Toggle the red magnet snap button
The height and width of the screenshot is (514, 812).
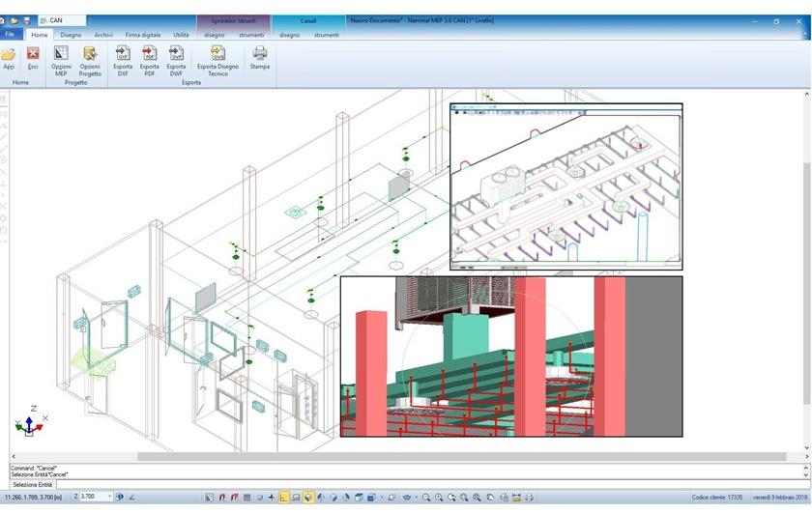coord(222,498)
